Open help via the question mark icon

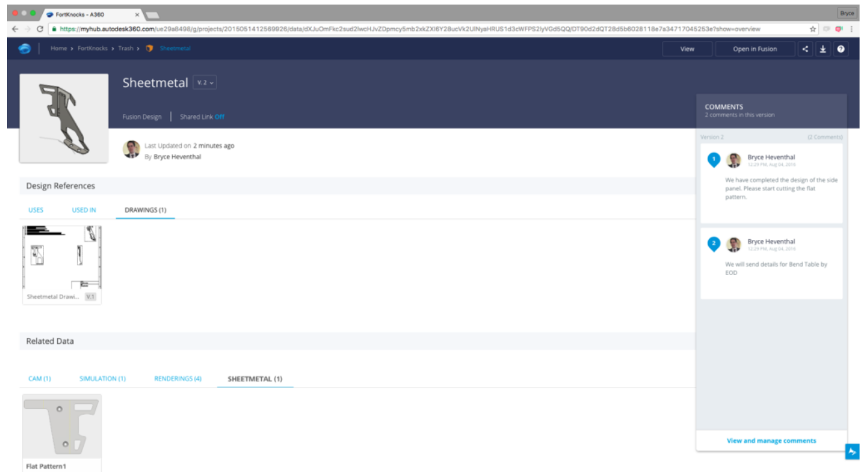[x=841, y=49]
